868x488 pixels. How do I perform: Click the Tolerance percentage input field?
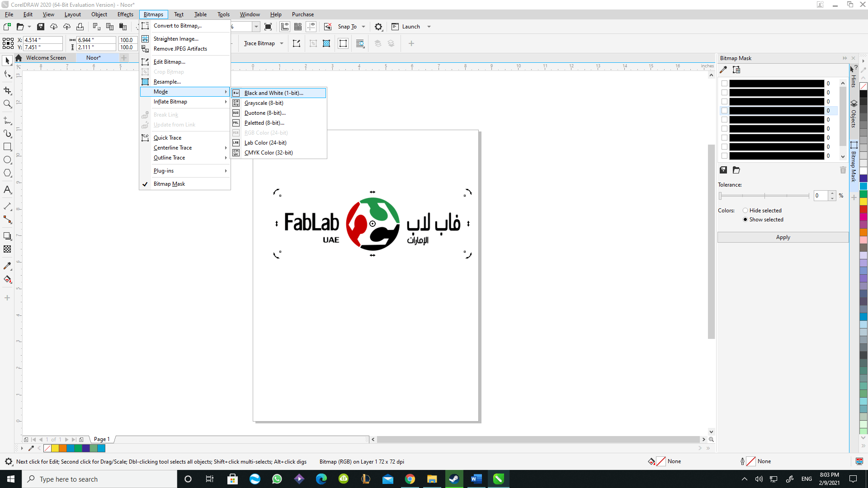point(821,196)
